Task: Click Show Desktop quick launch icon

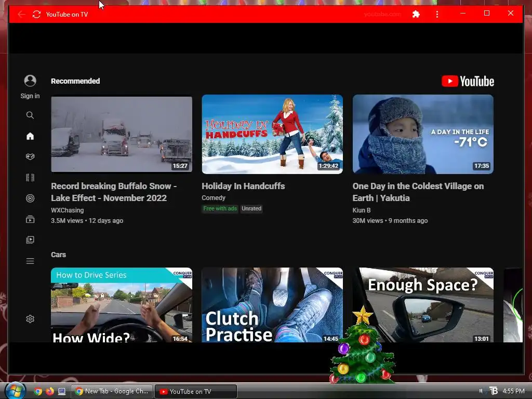Action: [62, 391]
